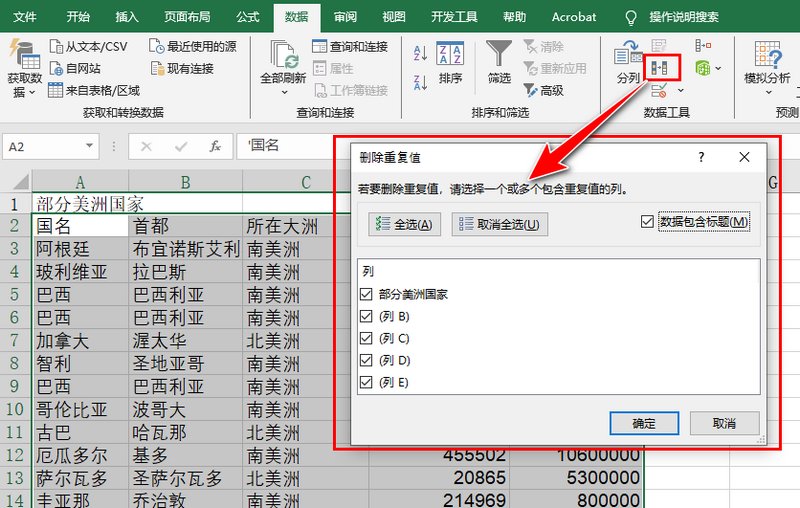Sort descending Z to A
The height and width of the screenshot is (508, 800).
420,83
